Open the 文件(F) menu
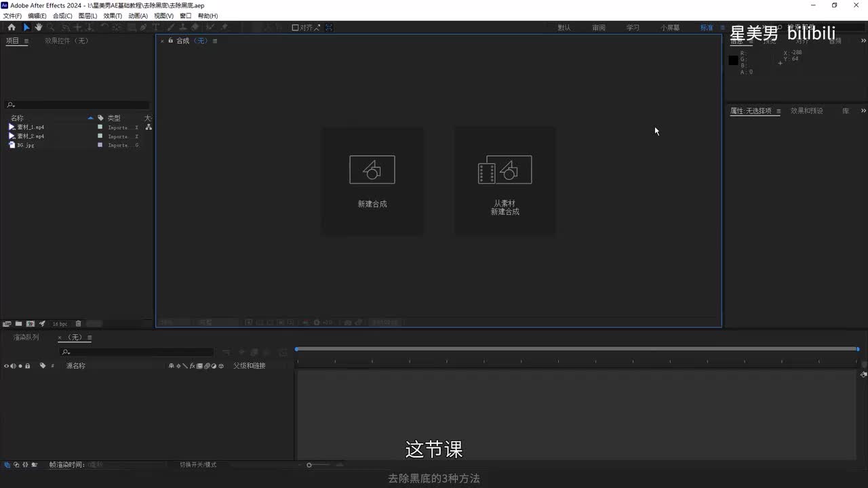The image size is (868, 488). [12, 16]
